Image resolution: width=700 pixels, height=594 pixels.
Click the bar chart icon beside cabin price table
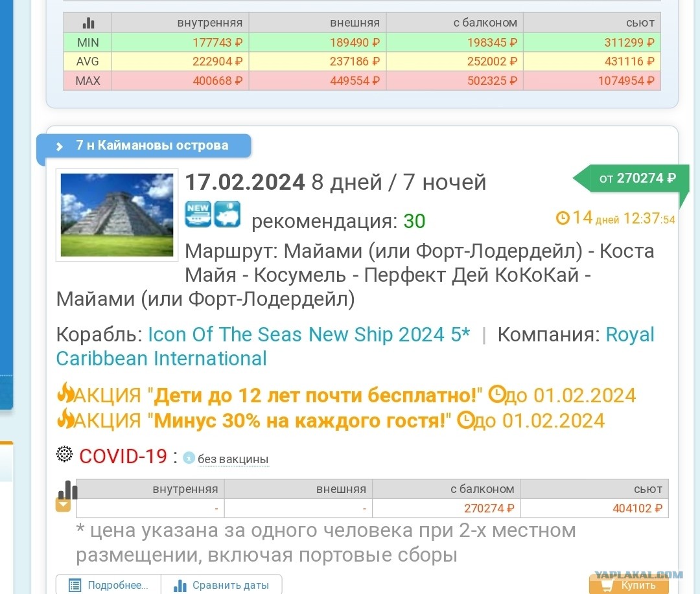(x=68, y=490)
